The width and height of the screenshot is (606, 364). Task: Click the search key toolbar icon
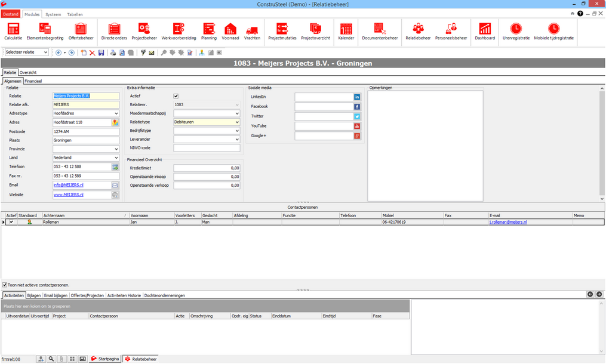click(x=164, y=53)
